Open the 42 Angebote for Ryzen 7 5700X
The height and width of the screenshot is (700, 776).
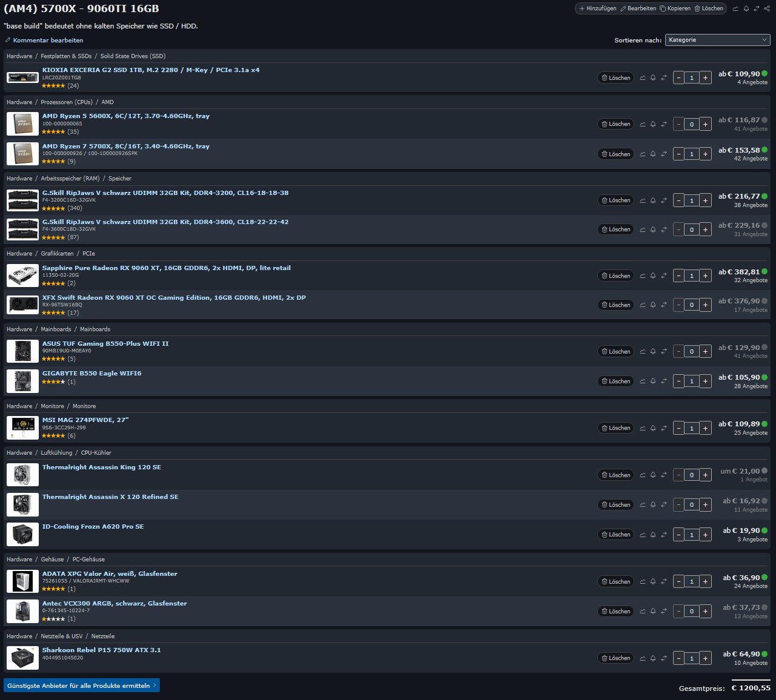pyautogui.click(x=751, y=159)
